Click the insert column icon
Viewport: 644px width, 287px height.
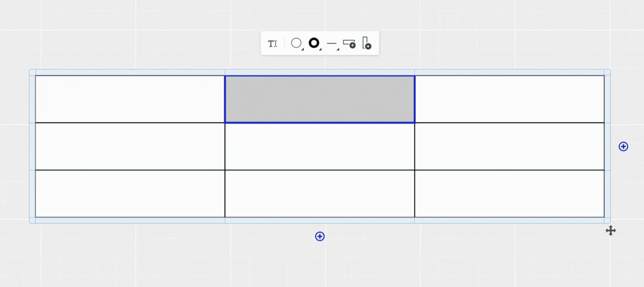(x=367, y=44)
